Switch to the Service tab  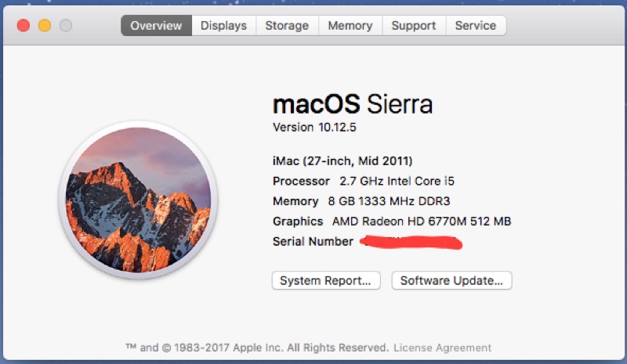(x=476, y=26)
